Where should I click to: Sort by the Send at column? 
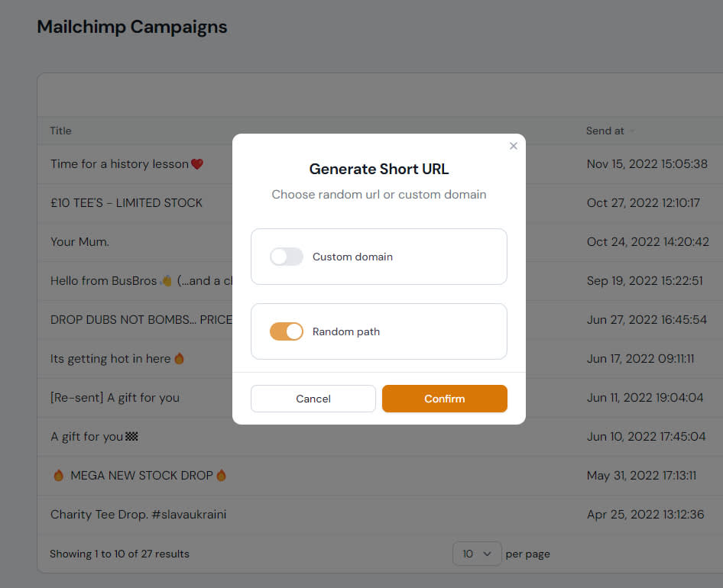pos(605,131)
